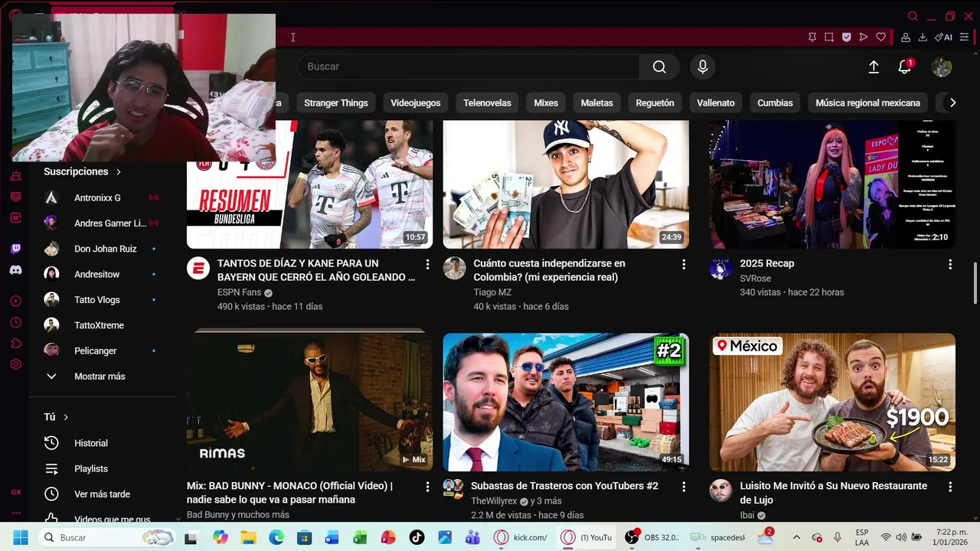This screenshot has width=980, height=551.
Task: Open the browser downloads icon
Action: pos(923,37)
